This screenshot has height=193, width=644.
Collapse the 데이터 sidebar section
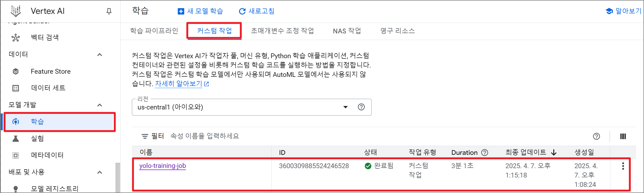pyautogui.click(x=100, y=55)
